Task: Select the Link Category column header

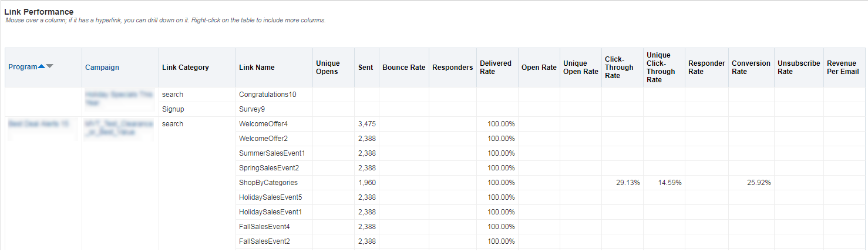Action: [x=185, y=68]
